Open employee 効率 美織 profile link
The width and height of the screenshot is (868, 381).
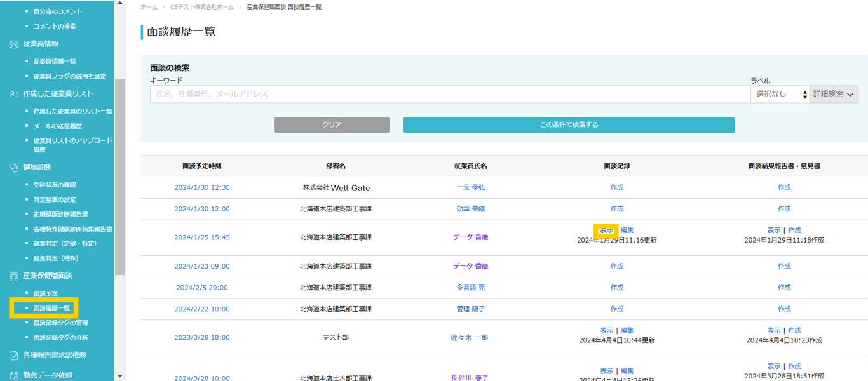click(x=471, y=209)
